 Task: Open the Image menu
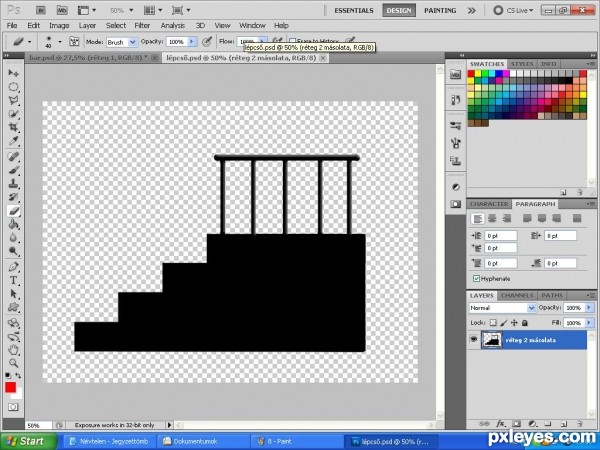click(59, 26)
